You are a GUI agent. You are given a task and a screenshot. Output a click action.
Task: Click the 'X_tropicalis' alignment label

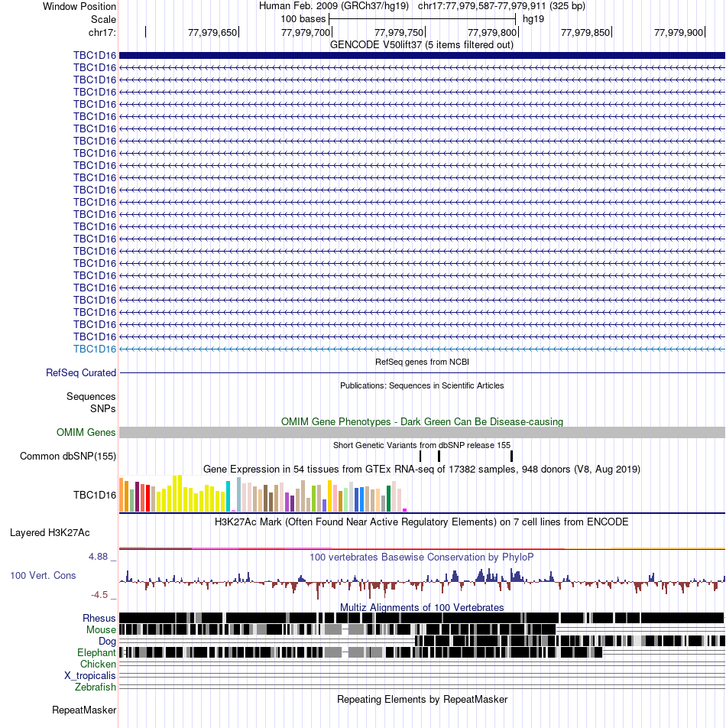pyautogui.click(x=90, y=675)
